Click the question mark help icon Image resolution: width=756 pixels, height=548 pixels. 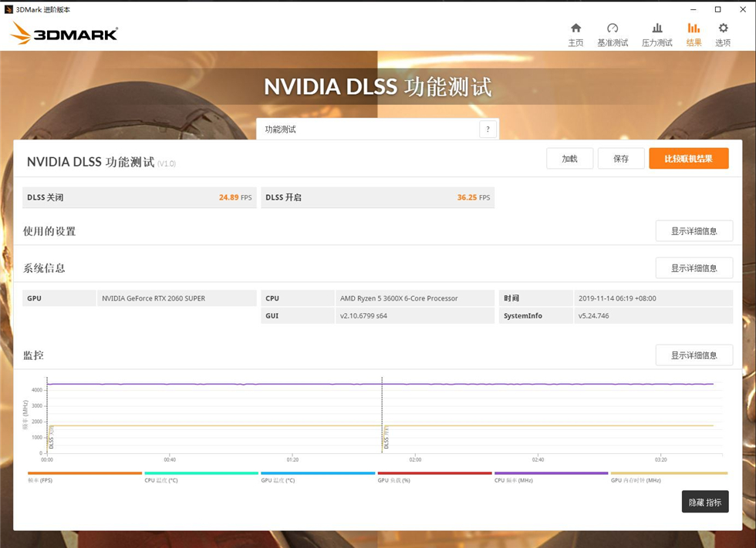(488, 129)
